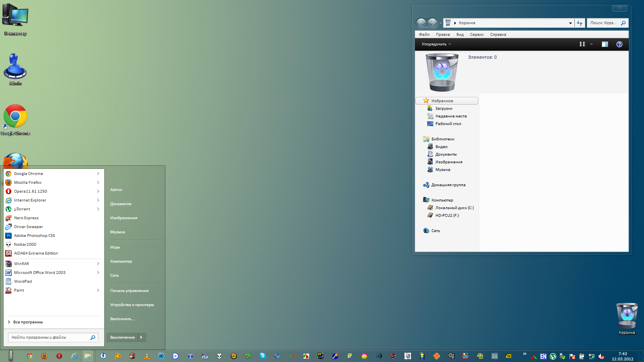Click the refresh icon beside the address bar
The image size is (644, 362).
(x=580, y=23)
